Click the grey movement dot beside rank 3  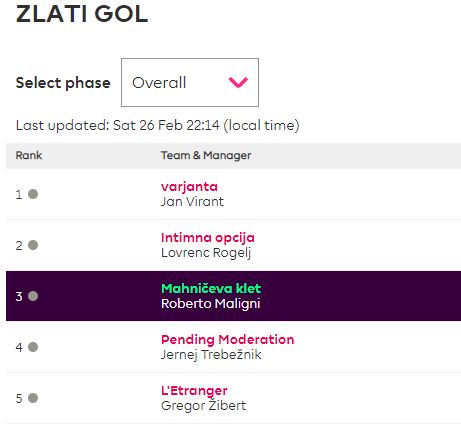pyautogui.click(x=33, y=296)
